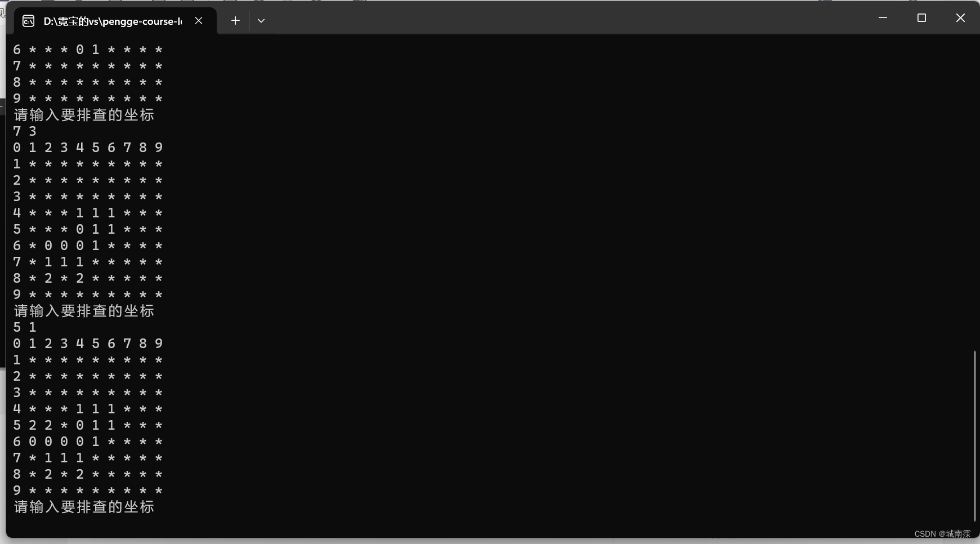Screen dimensions: 980x544
Task: Click the row "6 * 0 0 0 1 * * * *"
Action: point(88,246)
